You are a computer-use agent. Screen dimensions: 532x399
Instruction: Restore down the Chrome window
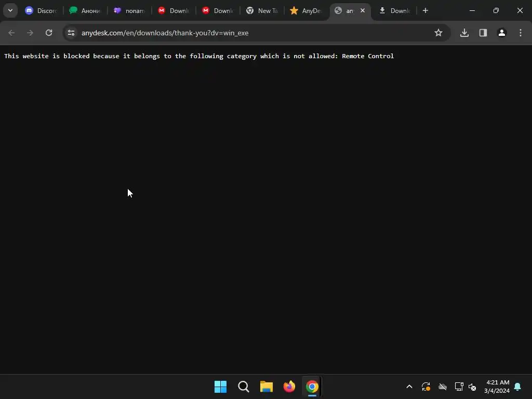[496, 10]
